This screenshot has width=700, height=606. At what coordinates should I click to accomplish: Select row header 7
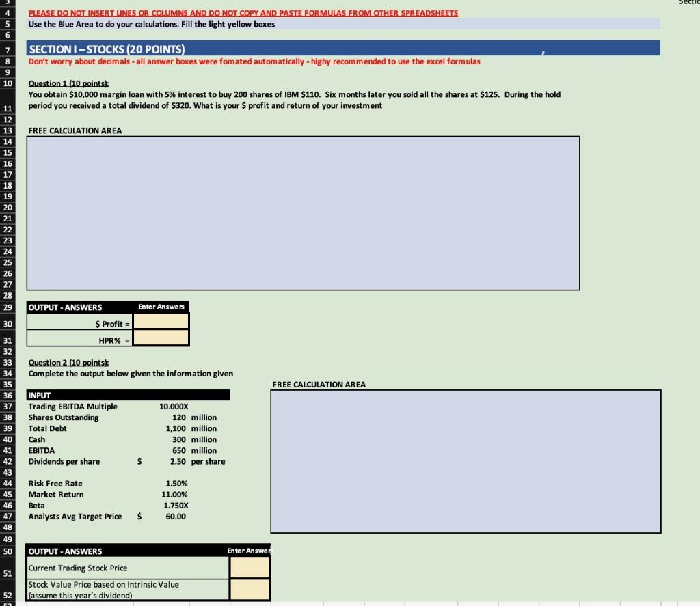[x=10, y=48]
